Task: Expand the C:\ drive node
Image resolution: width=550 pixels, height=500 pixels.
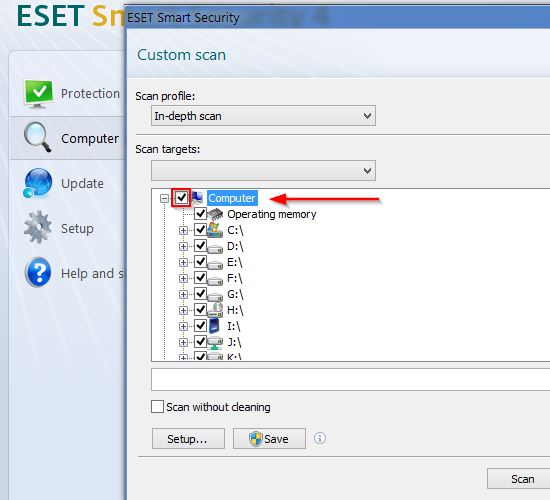Action: 183,230
